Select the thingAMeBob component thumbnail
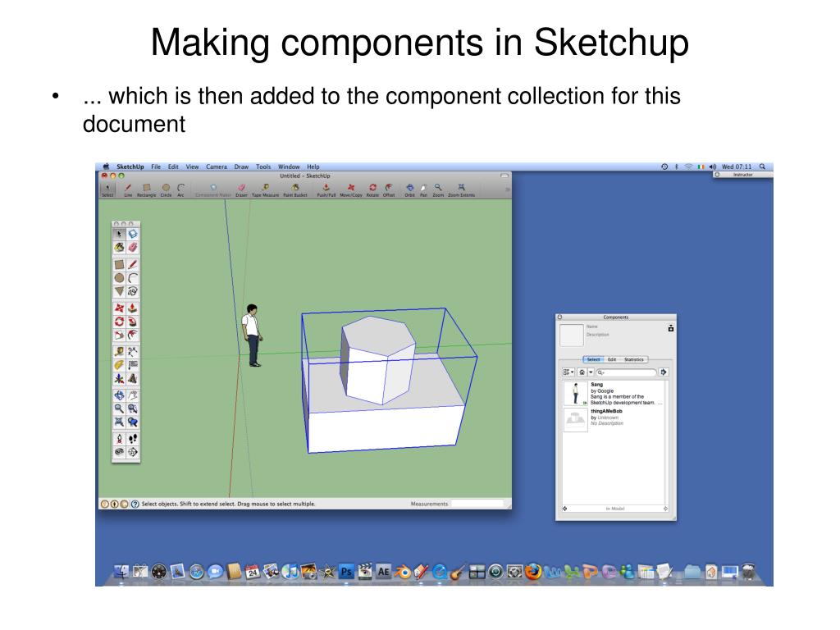 [x=576, y=419]
